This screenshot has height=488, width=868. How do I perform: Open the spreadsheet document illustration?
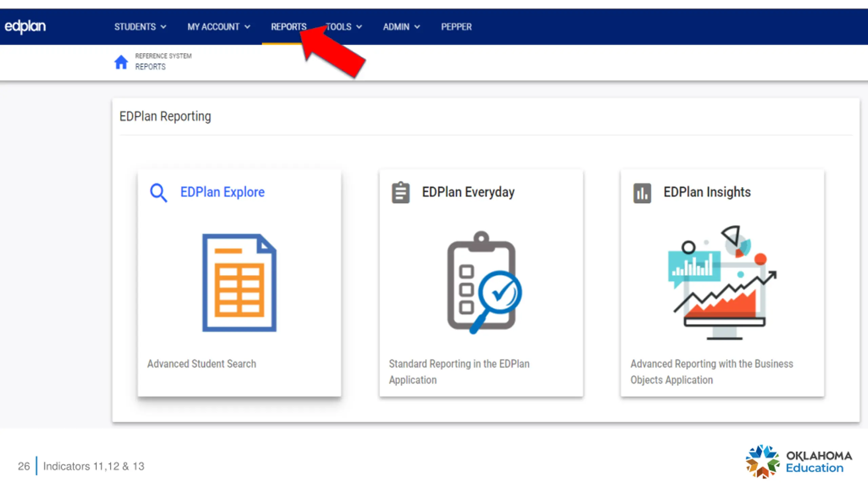(239, 283)
